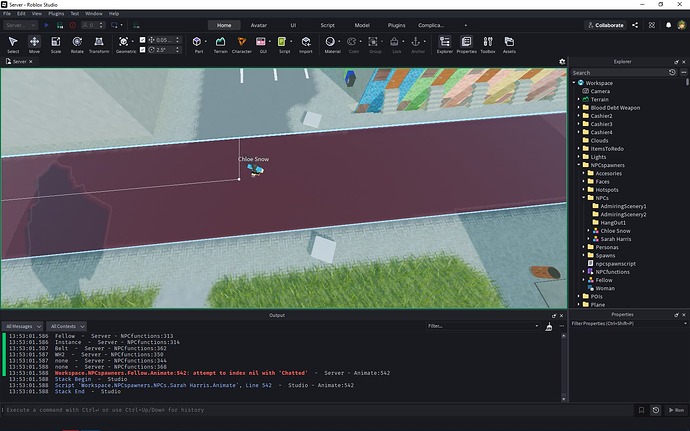Switch to the Model tab
Screen dimensions: 690x431
(362, 25)
